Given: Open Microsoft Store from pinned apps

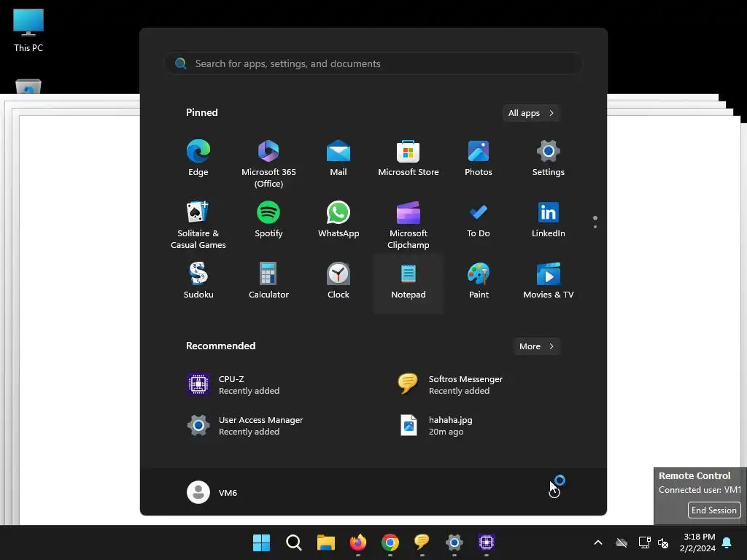Looking at the screenshot, I should (x=409, y=158).
